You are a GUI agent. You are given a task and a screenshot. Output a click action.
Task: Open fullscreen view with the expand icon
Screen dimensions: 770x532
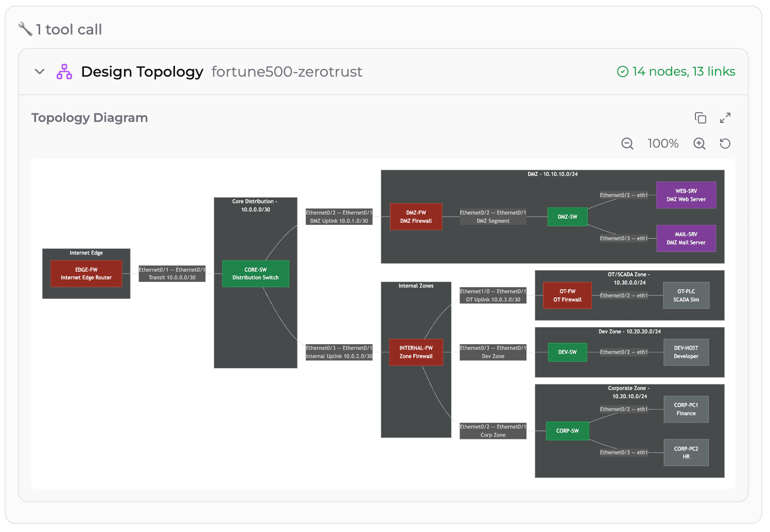pyautogui.click(x=725, y=118)
